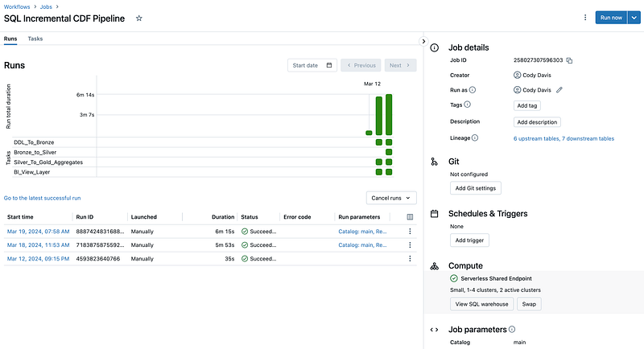Screen dimensions: 644x349
Task: Click the shortest run duration bar in chart
Action: [x=369, y=133]
